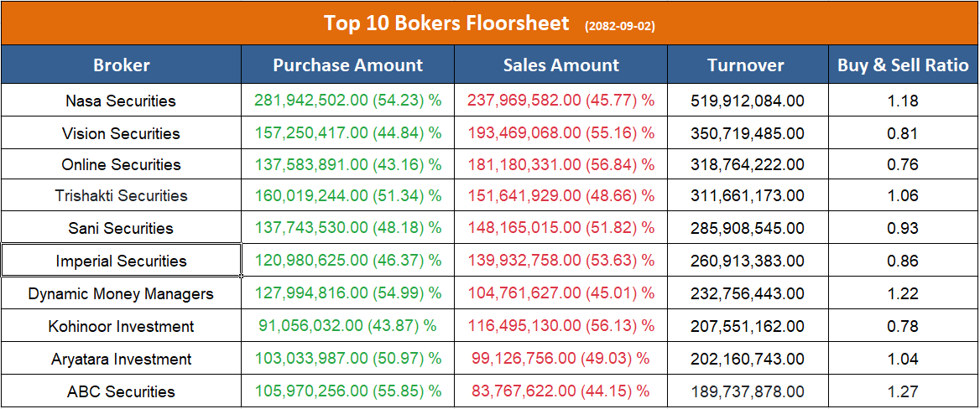Click the Nasa Securities broker cell
The height and width of the screenshot is (409, 980).
tap(121, 101)
